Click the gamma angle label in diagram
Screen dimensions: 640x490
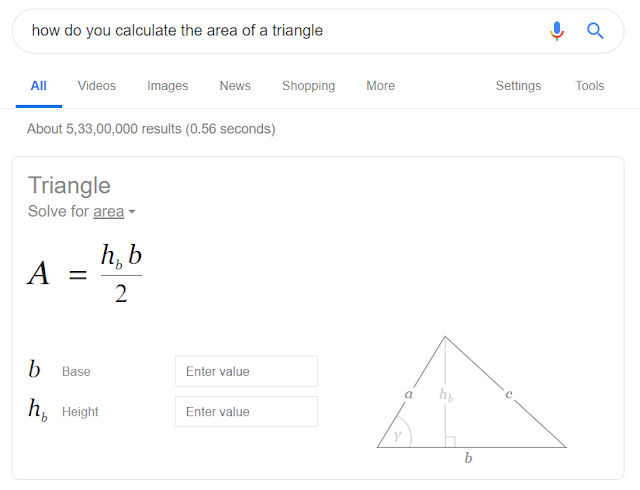coord(398,436)
